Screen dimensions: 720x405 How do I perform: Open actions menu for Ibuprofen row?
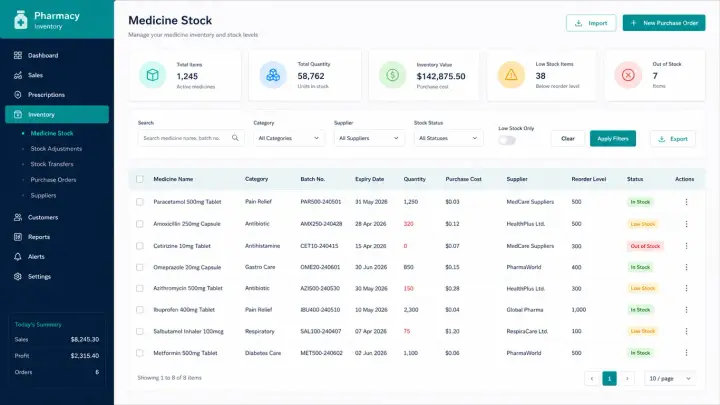coord(686,310)
